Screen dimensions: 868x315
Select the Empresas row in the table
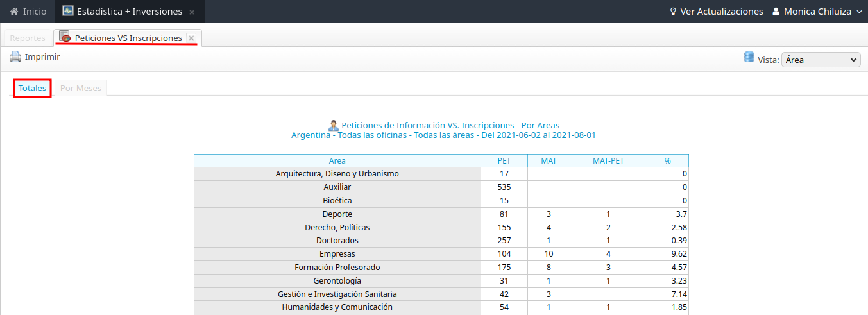click(x=337, y=254)
